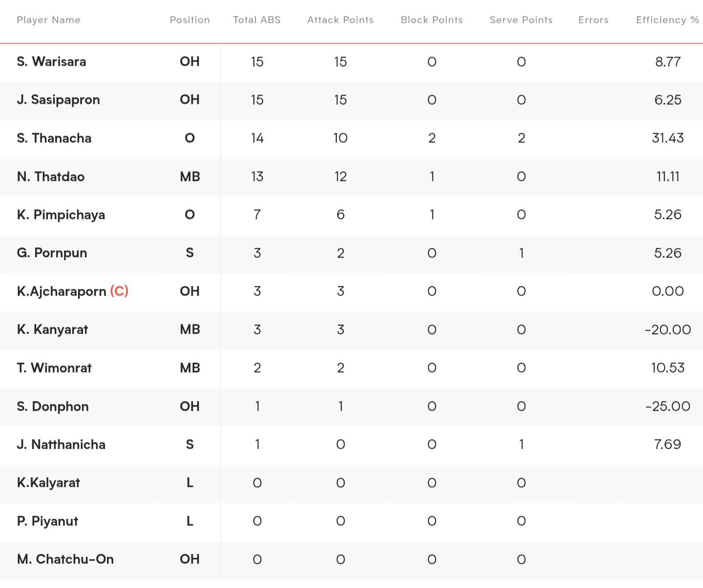The width and height of the screenshot is (703, 588).
Task: Select K. Pimpichaya in the table
Action: pyautogui.click(x=61, y=215)
